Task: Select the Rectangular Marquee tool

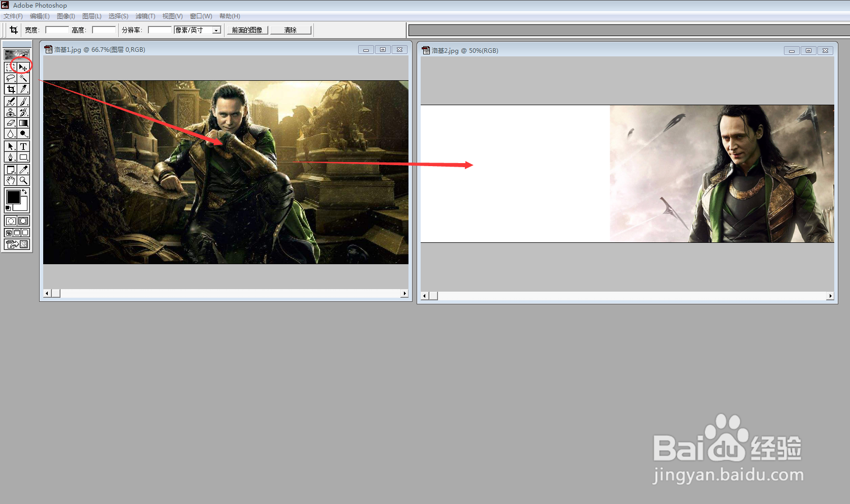Action: (x=11, y=67)
